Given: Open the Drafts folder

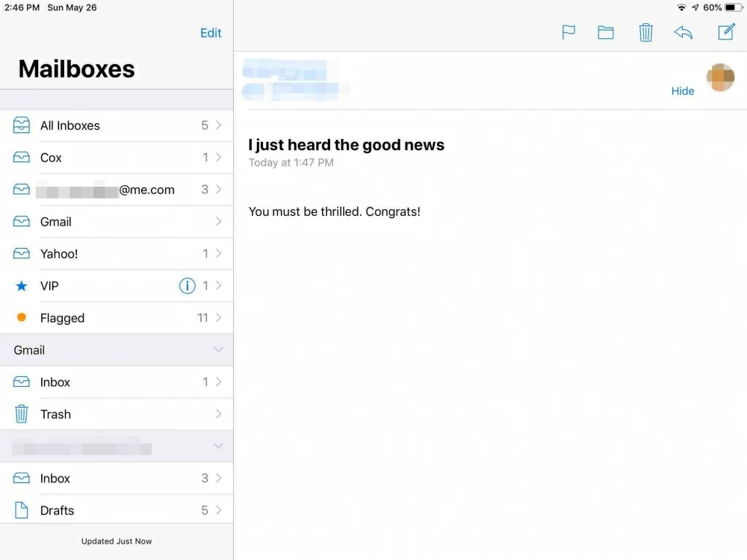Looking at the screenshot, I should pos(117,510).
